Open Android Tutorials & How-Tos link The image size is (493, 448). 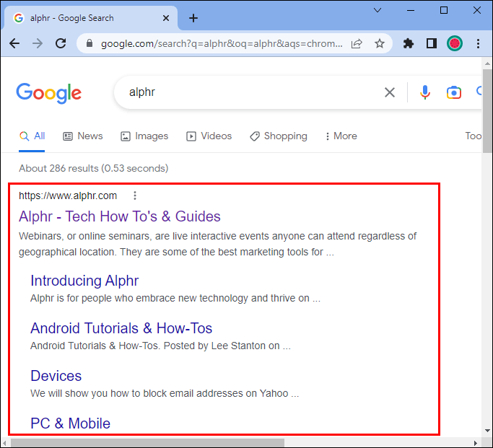[x=121, y=328]
